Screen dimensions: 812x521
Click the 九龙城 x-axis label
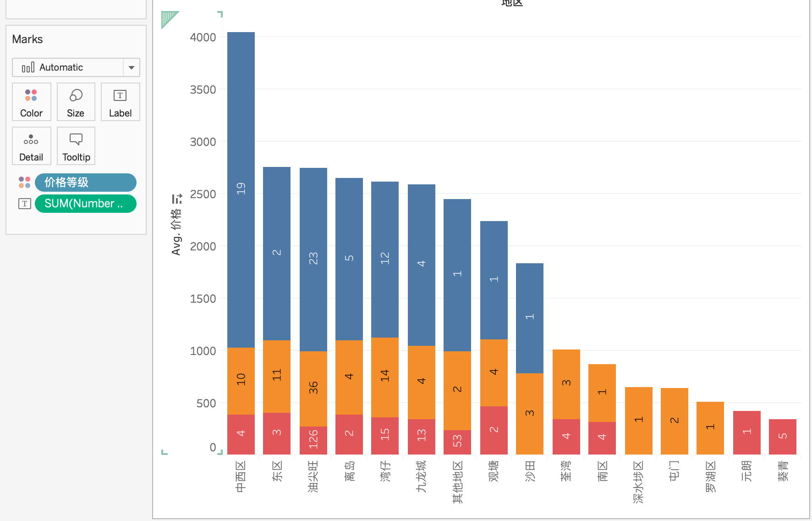point(422,477)
